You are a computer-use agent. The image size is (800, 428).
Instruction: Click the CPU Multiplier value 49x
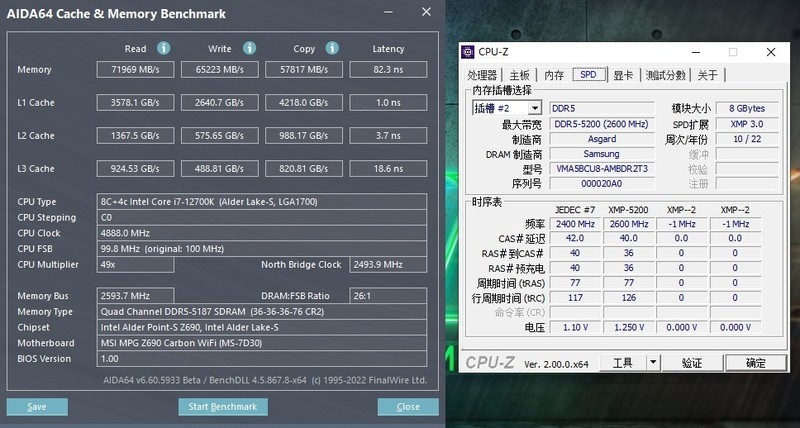(135, 265)
